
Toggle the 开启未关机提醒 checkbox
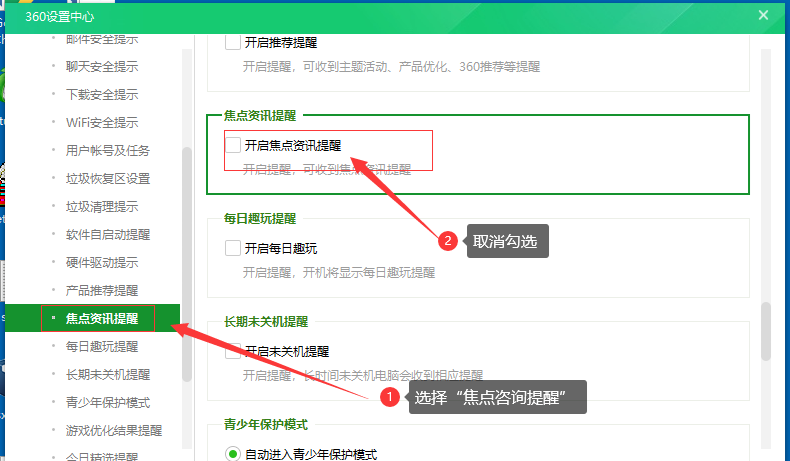point(233,351)
